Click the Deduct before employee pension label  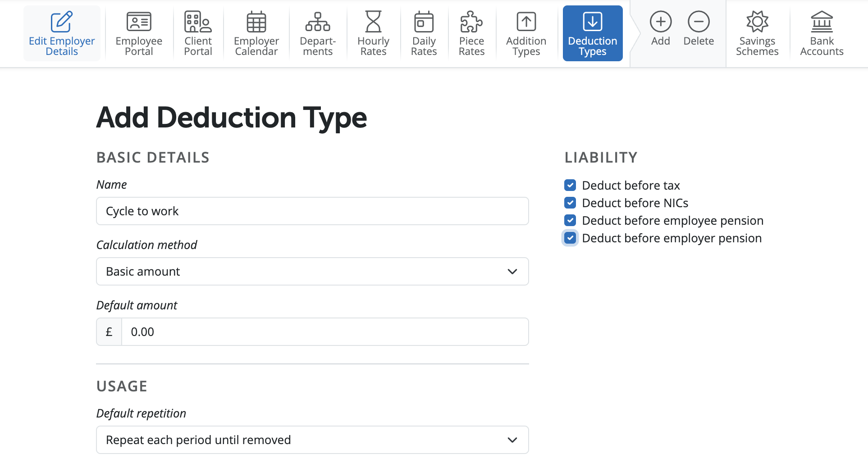point(673,220)
